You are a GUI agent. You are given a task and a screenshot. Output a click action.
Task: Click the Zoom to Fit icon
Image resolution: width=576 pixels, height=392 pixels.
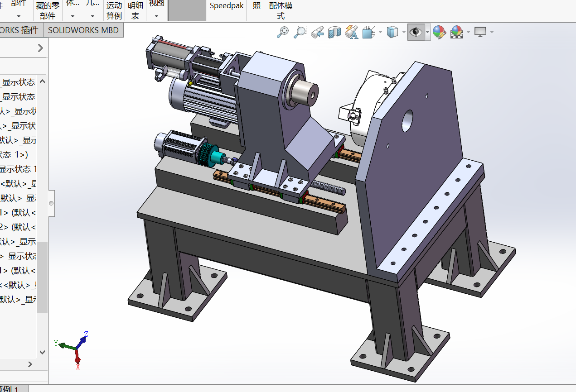tap(283, 32)
